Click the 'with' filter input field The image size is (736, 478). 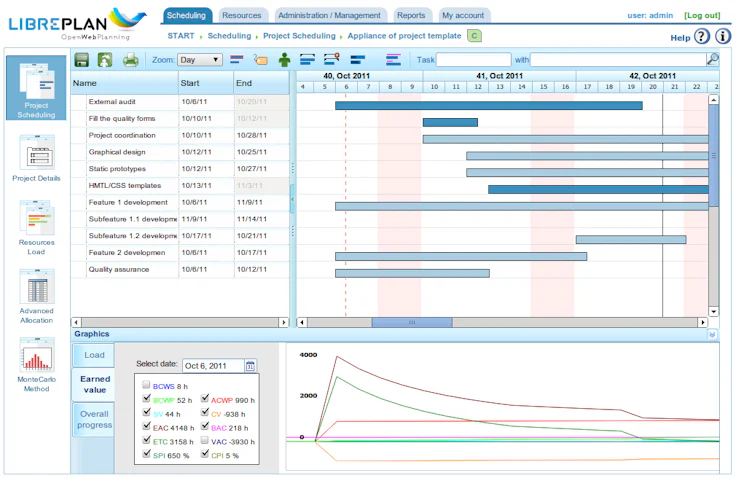click(618, 60)
